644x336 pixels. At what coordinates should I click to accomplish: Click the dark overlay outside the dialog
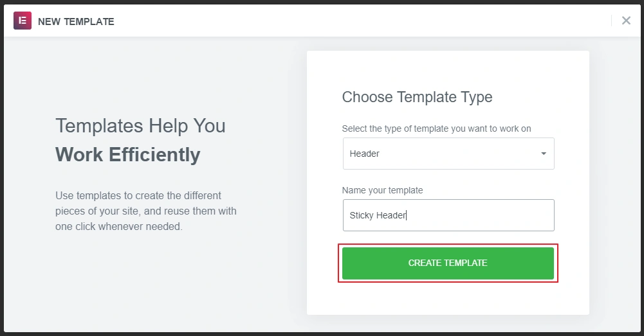pyautogui.click(x=322, y=334)
